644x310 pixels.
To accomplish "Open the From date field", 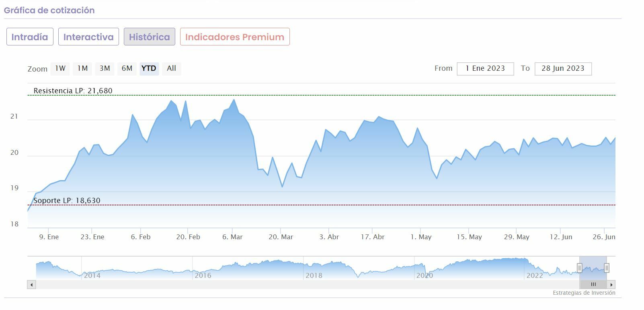I will tap(485, 68).
